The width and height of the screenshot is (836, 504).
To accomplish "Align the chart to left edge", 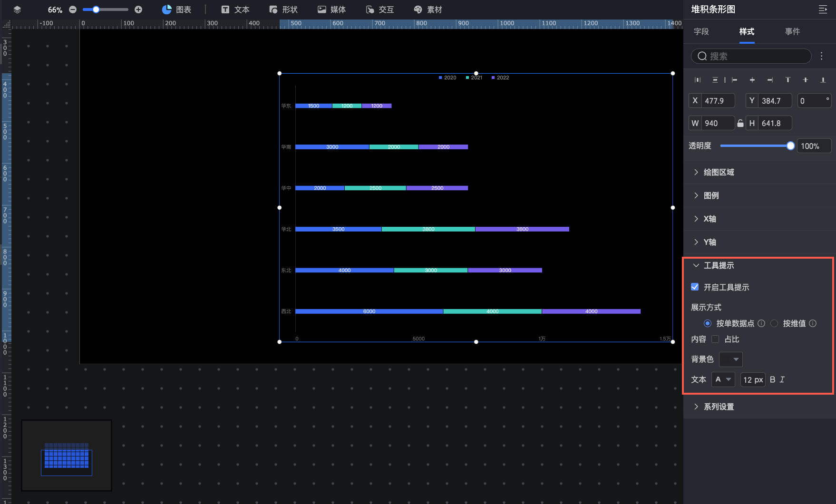I will [734, 80].
